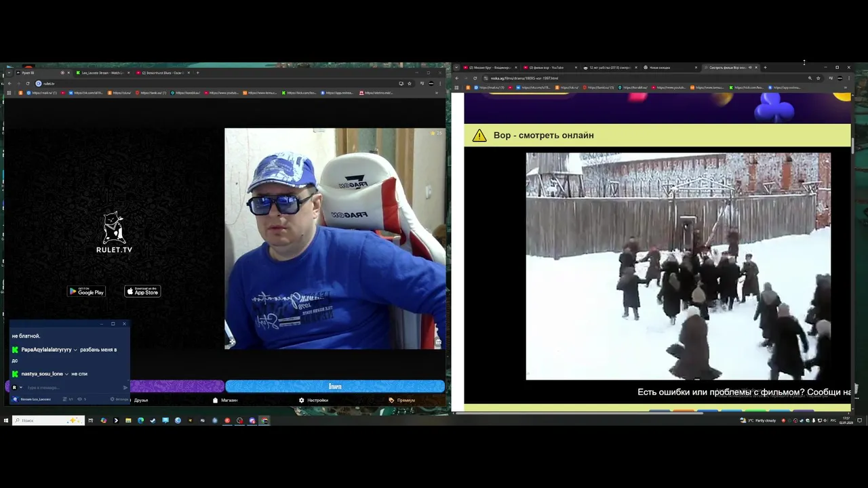Open the mail.ru bookmark in right browser
Viewport: 868px width, 488px height.
[490, 87]
